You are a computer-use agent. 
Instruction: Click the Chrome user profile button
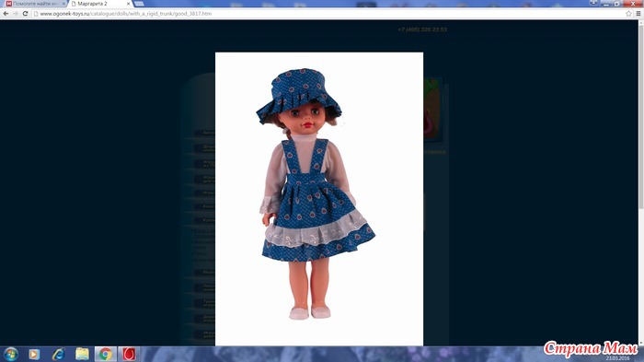pyautogui.click(x=593, y=3)
